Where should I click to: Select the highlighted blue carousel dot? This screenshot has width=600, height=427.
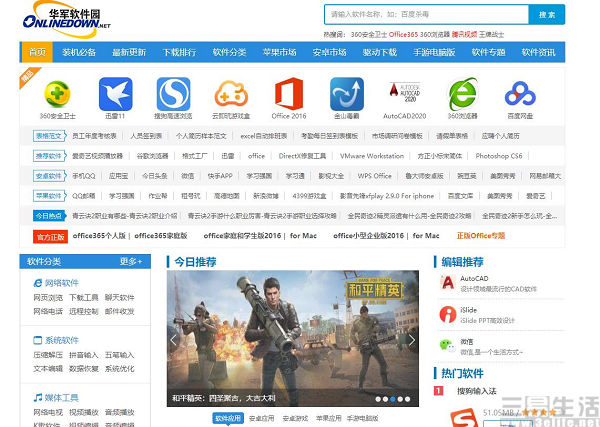pos(393,399)
